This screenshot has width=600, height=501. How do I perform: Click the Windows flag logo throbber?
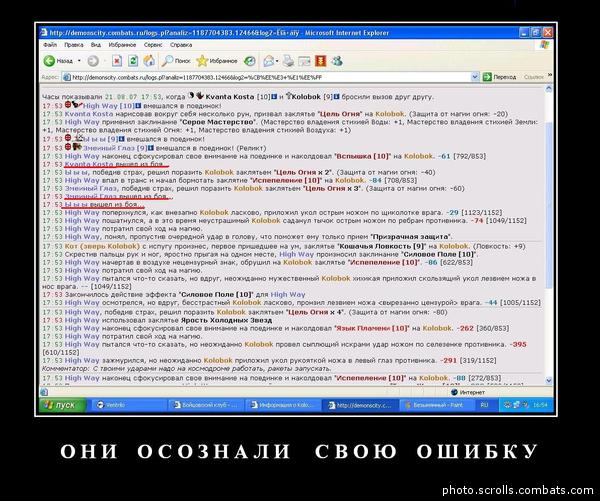544,45
